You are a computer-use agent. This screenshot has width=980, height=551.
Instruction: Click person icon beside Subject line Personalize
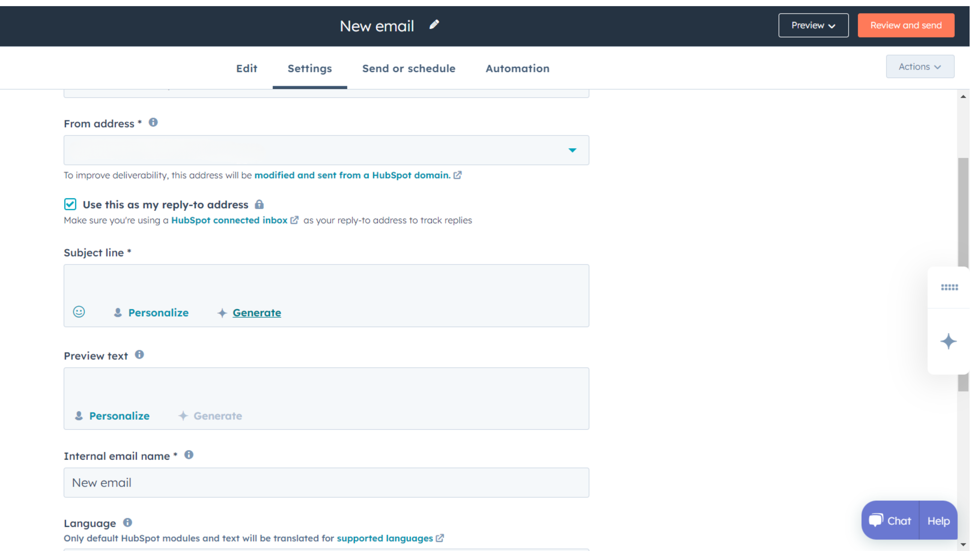point(118,313)
